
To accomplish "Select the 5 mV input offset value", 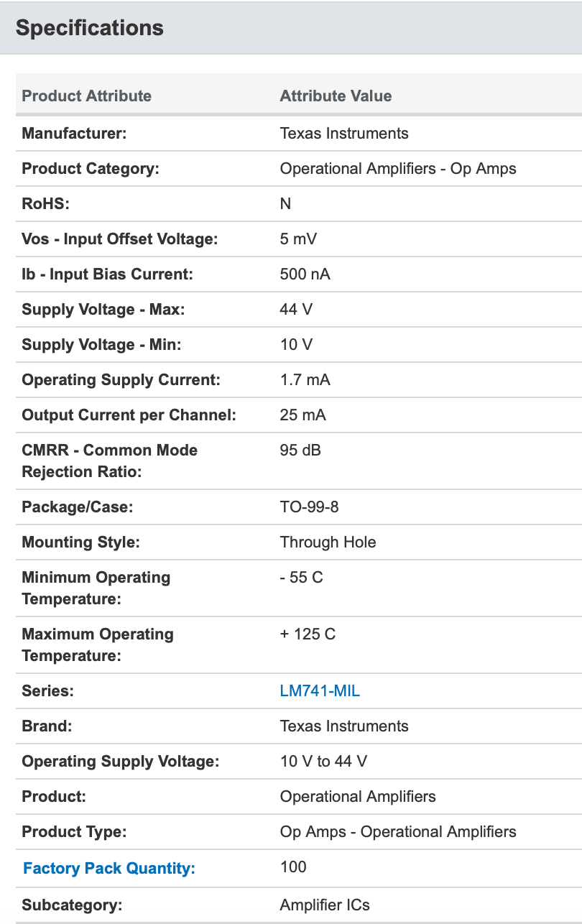I will [x=299, y=239].
